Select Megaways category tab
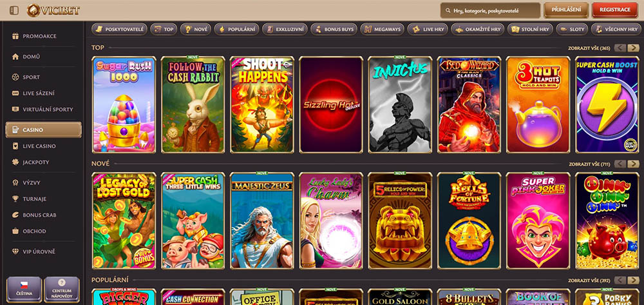The image size is (644, 305). click(382, 29)
